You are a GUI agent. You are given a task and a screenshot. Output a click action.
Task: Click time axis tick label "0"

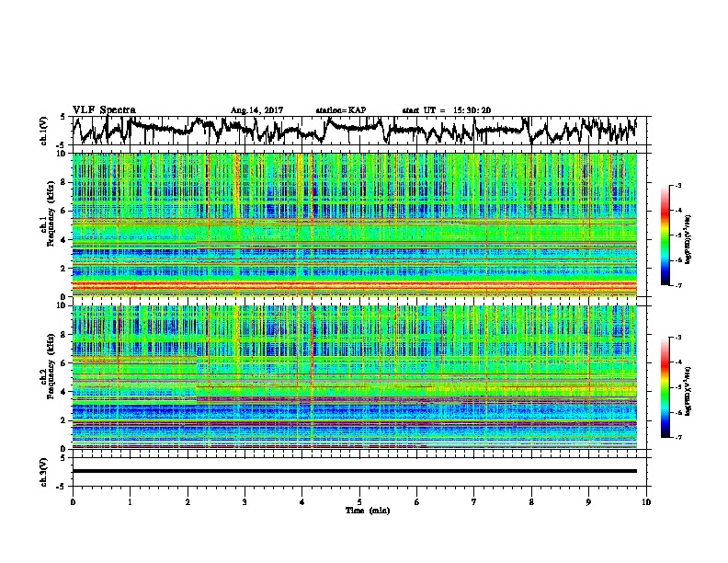click(73, 502)
